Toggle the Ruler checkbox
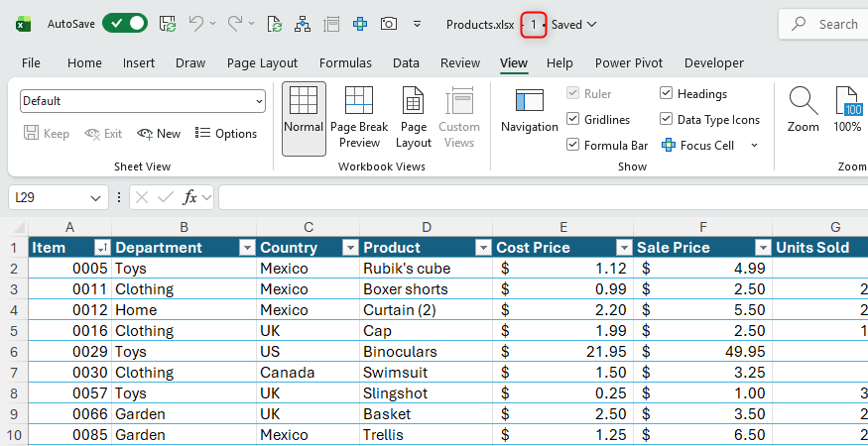868x446 pixels. pyautogui.click(x=573, y=93)
